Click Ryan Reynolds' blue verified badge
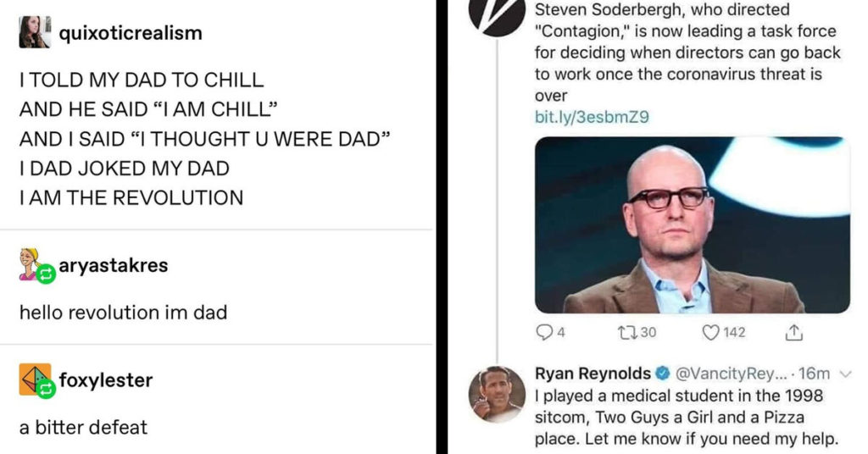 tap(663, 374)
